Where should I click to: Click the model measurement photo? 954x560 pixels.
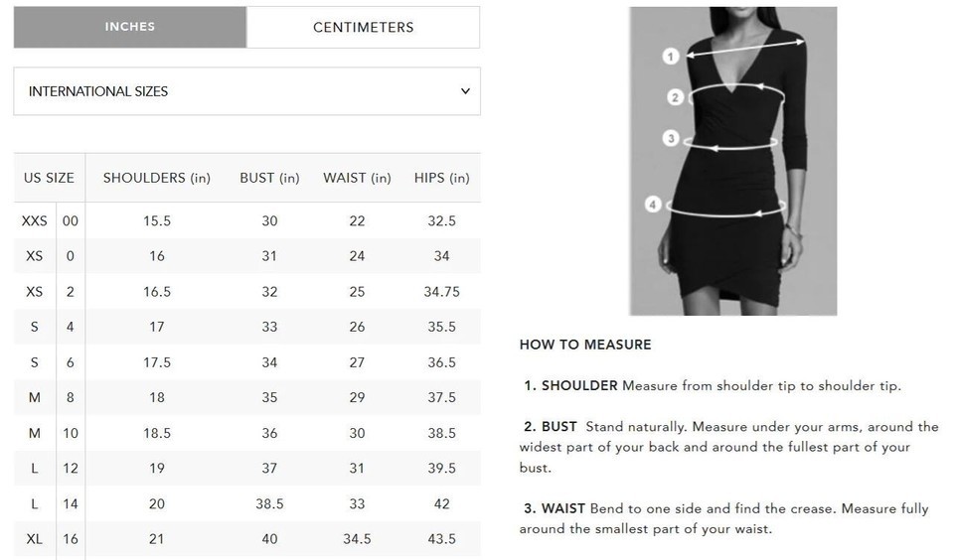[x=733, y=161]
